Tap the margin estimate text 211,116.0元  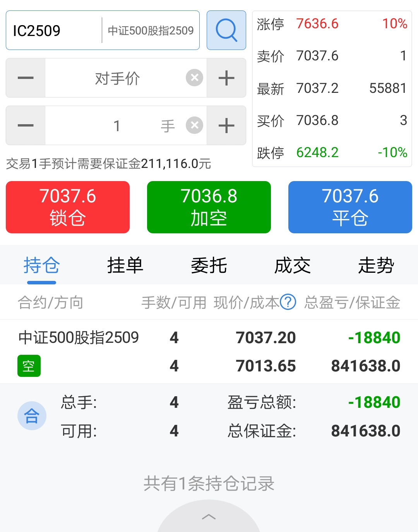tap(176, 164)
